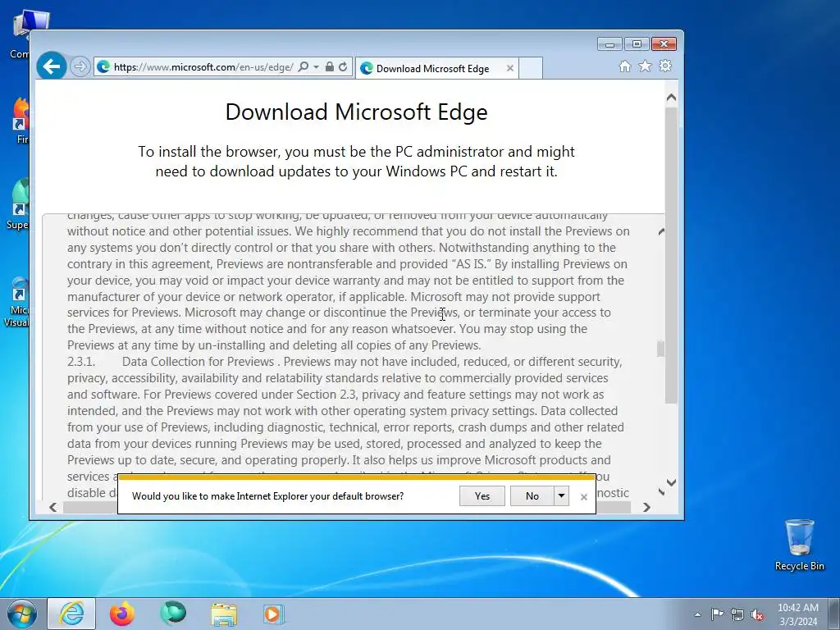Click the search magnifier in address bar

[304, 67]
